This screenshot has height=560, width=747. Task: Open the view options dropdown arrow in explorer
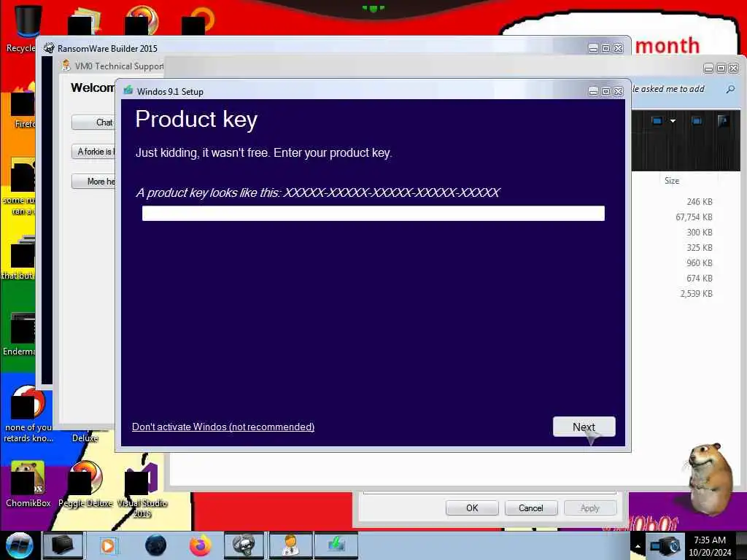[x=673, y=121]
